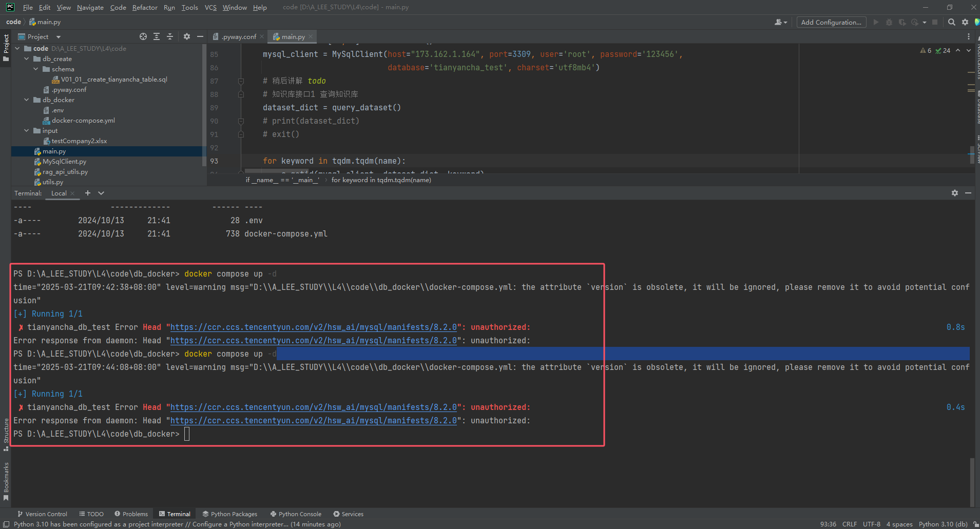Screen dimensions: 980x529
Task: Open terminal panel settings gear
Action: 954,193
